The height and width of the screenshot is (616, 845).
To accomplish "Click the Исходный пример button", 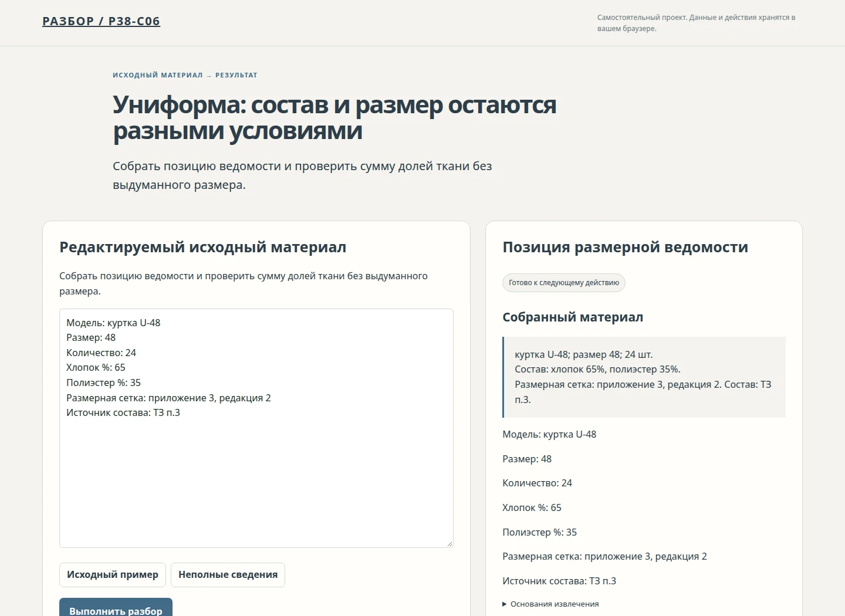I will click(113, 575).
